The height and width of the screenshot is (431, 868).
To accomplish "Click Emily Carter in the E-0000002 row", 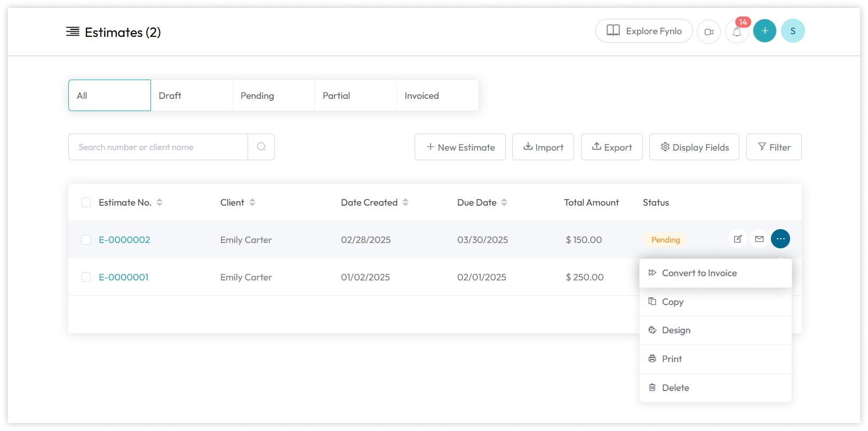I will click(x=246, y=240).
